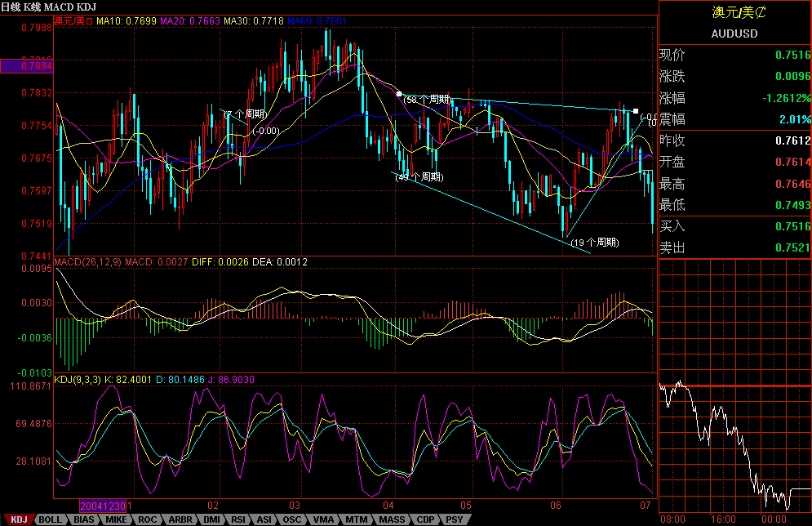This screenshot has height=526, width=812.
Task: Open the RSI indicator tab
Action: click(237, 519)
